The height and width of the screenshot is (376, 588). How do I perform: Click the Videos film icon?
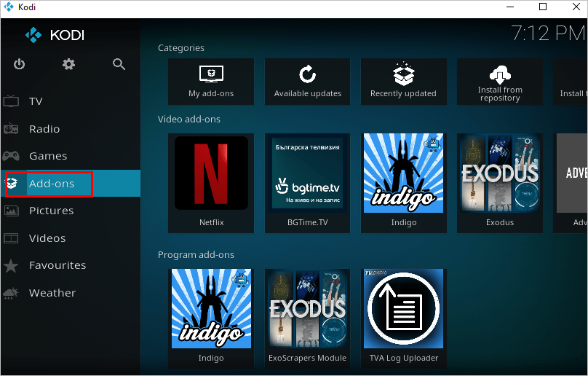tap(11, 238)
